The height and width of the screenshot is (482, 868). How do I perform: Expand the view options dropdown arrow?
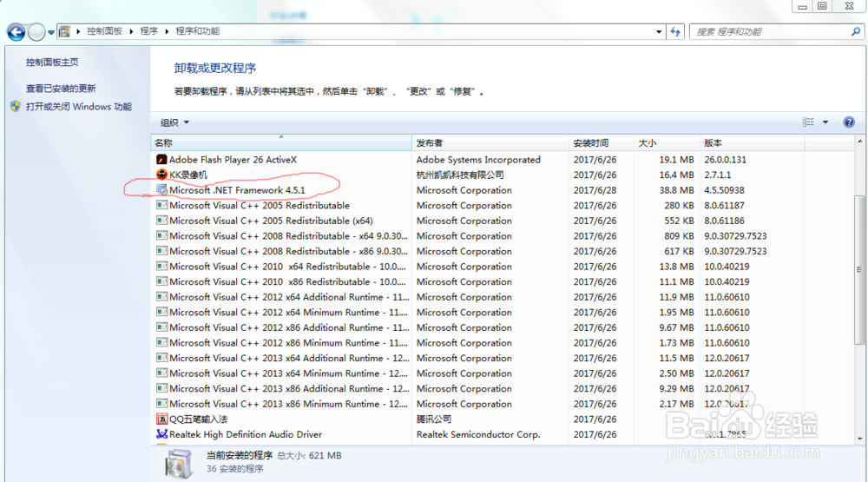[825, 122]
